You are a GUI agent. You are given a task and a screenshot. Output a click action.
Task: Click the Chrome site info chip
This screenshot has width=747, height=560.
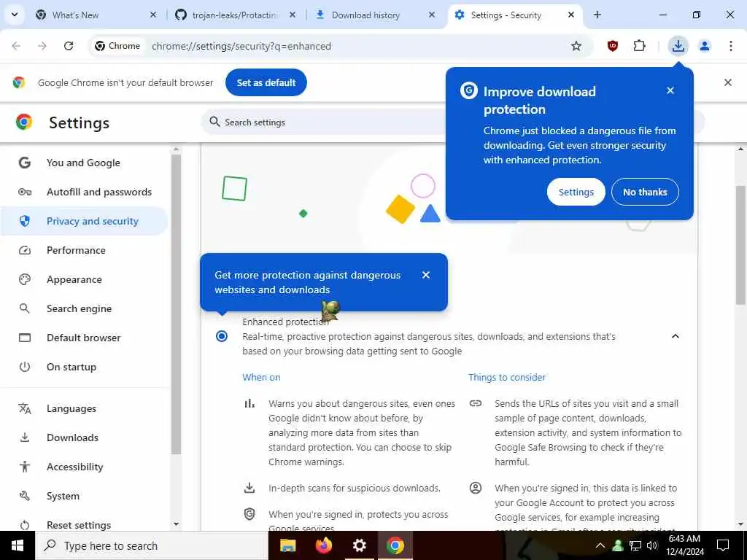tap(117, 46)
